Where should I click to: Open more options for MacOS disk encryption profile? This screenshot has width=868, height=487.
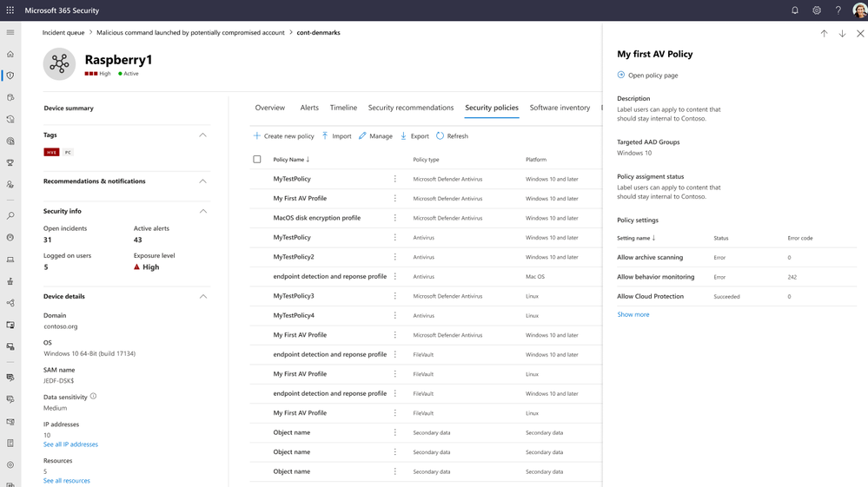(394, 218)
